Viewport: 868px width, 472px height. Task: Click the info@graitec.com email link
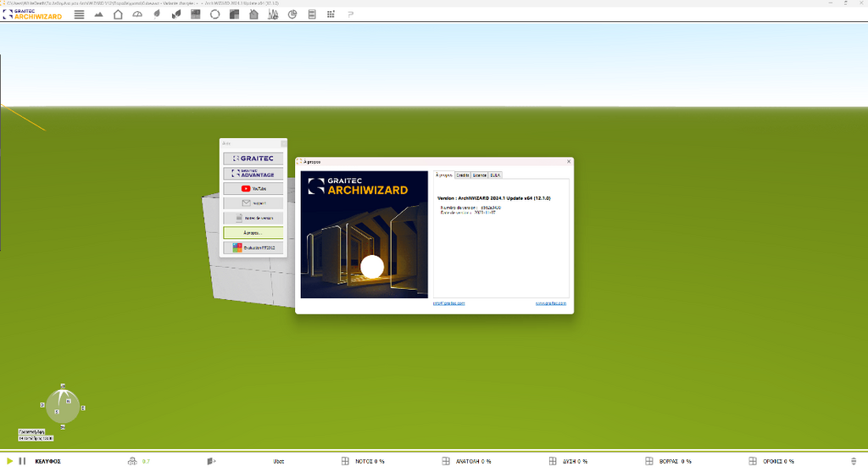(x=449, y=303)
